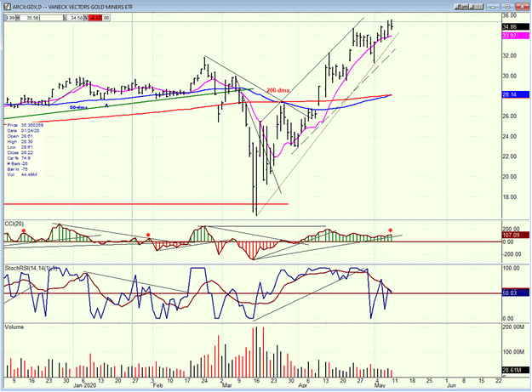Click the red star on the early February CCI peak
532x392 pixels.
148,236
